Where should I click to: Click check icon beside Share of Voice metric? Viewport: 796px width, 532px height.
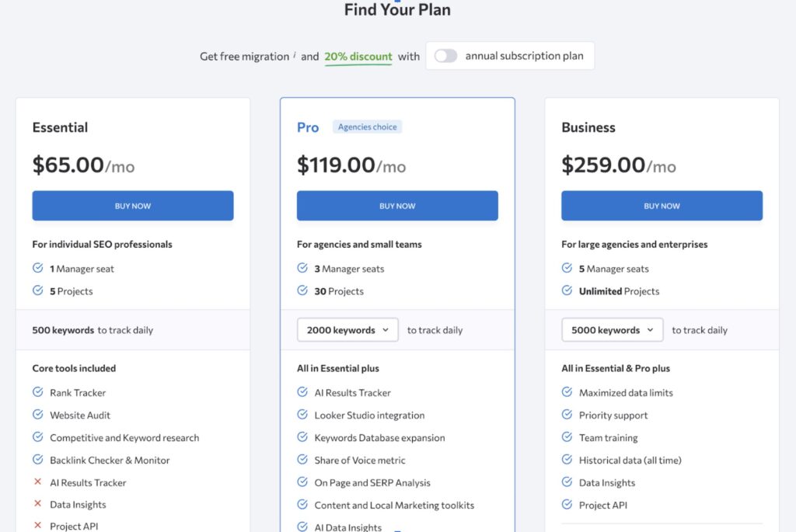coord(302,460)
